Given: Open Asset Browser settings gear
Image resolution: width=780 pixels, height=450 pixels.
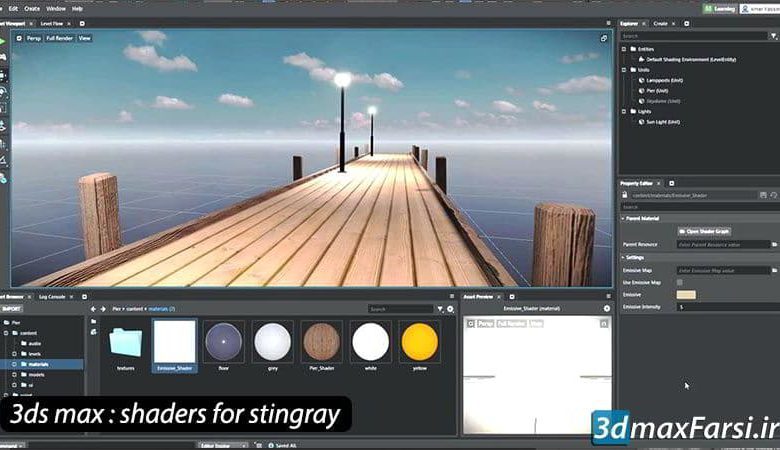Looking at the screenshot, I should [450, 309].
